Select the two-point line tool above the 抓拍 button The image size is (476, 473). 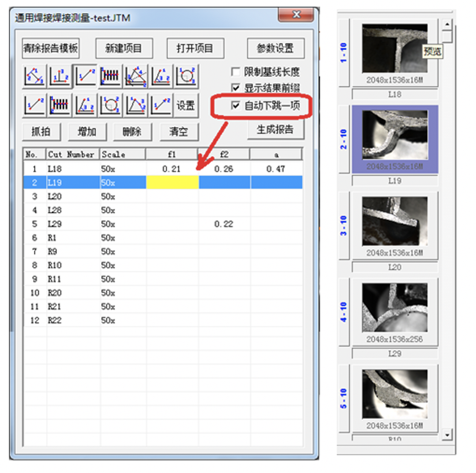tap(34, 105)
